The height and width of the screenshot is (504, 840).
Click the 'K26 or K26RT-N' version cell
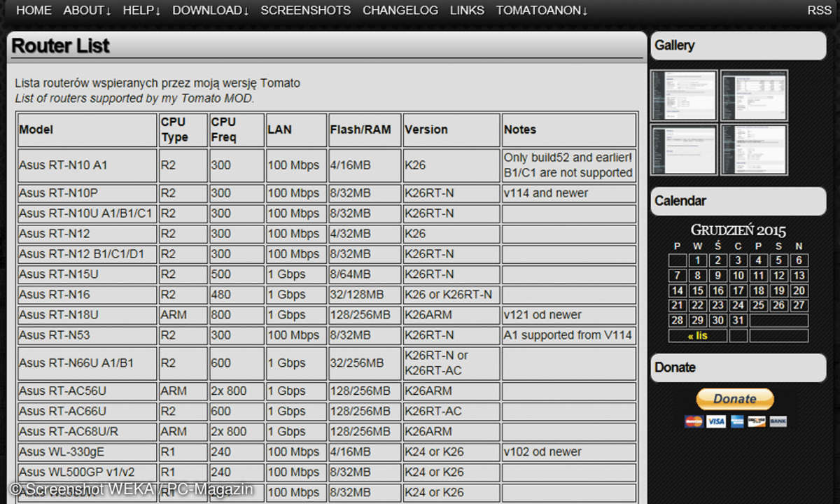pos(451,295)
